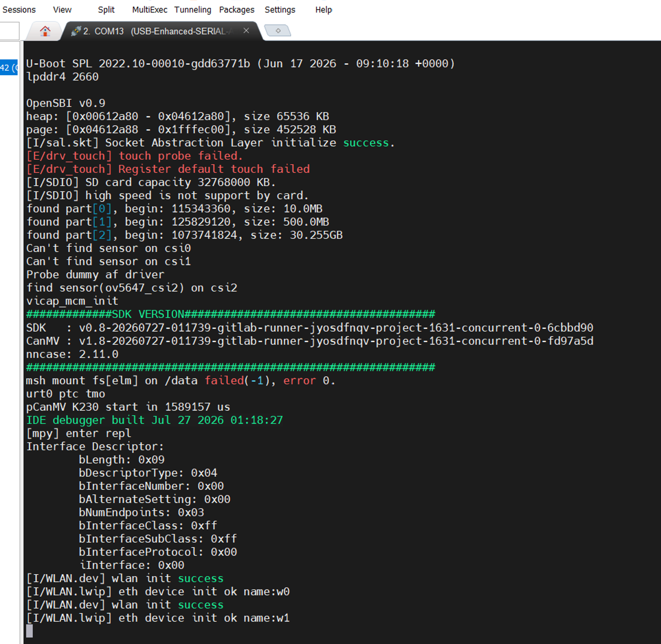Viewport: 661px width, 644px height.
Task: Click the "touch probe failed." error line
Action: pyautogui.click(x=135, y=156)
